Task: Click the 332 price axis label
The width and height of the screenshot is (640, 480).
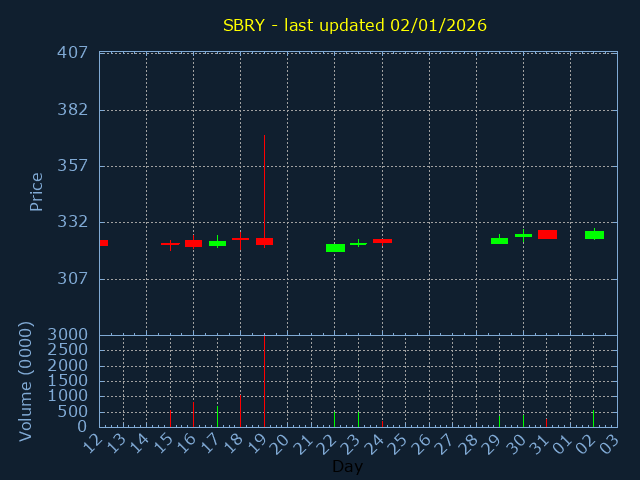Action: pos(72,222)
